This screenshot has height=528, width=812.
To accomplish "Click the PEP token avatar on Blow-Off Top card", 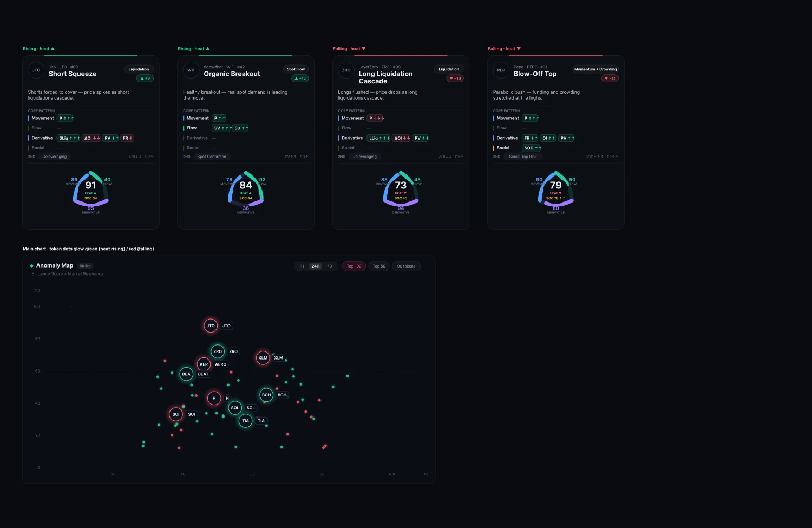I will click(501, 70).
